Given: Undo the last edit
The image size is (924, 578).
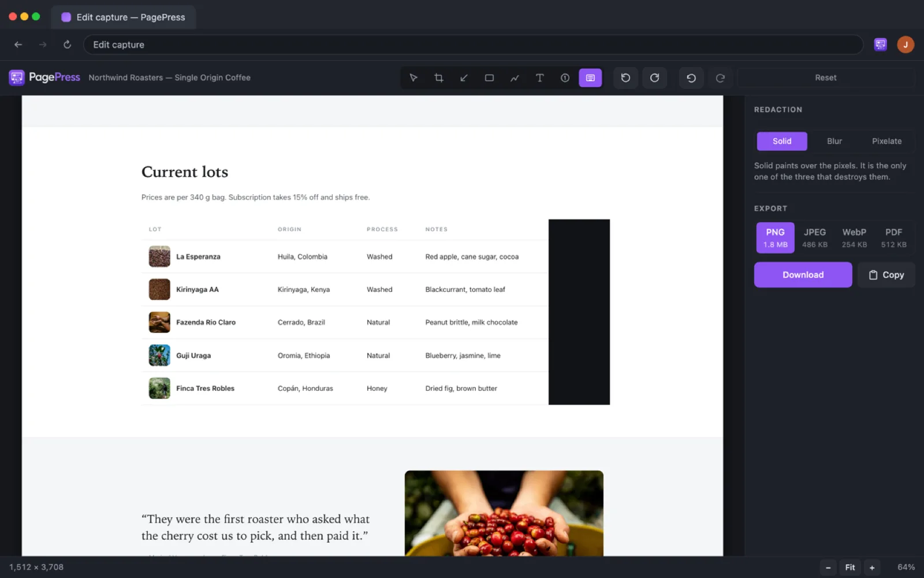Looking at the screenshot, I should tap(691, 78).
